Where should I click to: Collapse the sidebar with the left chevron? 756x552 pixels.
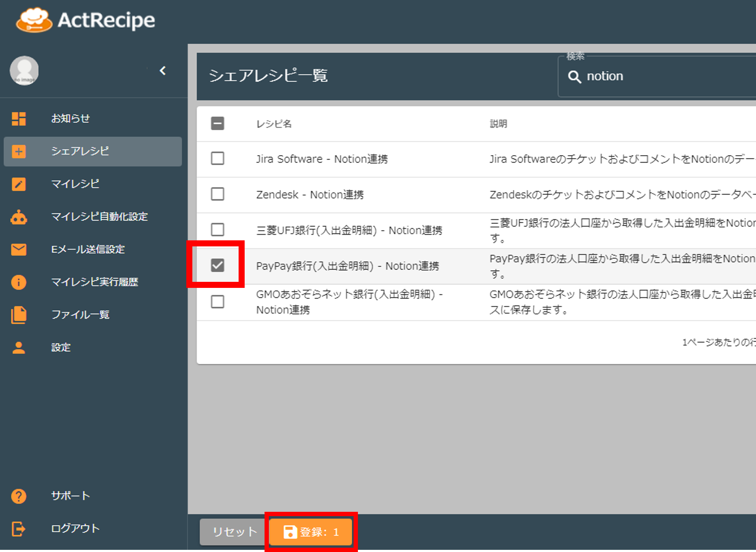click(163, 71)
